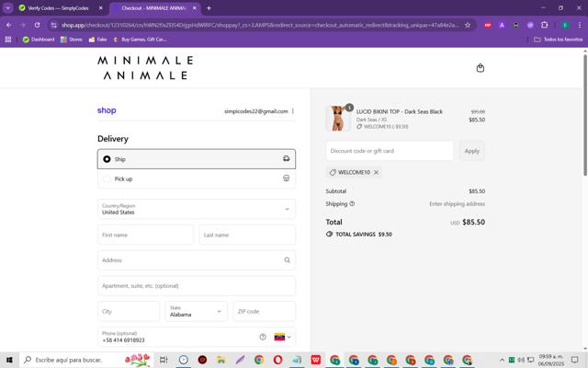
Task: Click the store icon in Pick up option
Action: [286, 178]
